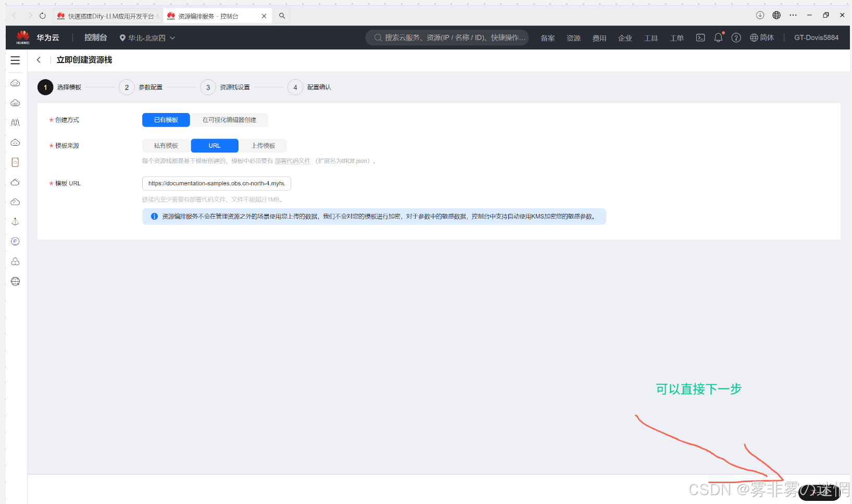Focus the cloud service search box
The image size is (852, 504).
point(447,37)
